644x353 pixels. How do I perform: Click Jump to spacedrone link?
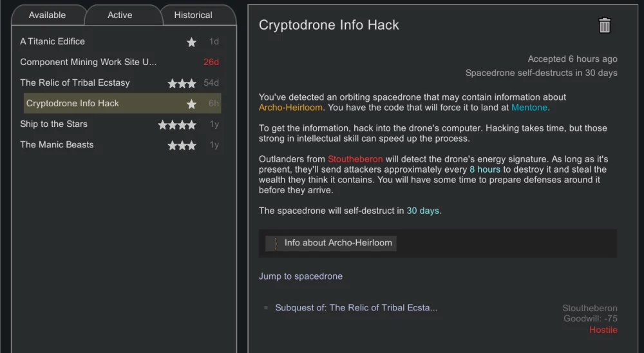click(x=301, y=276)
